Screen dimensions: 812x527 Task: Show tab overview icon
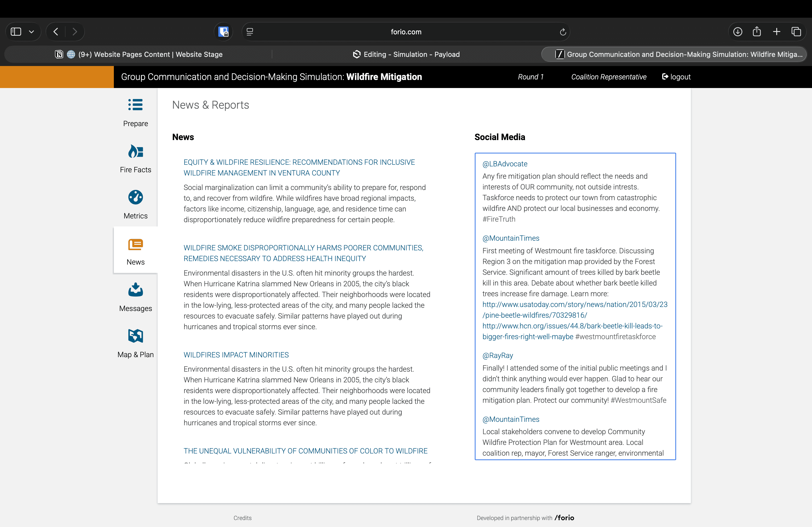point(796,32)
